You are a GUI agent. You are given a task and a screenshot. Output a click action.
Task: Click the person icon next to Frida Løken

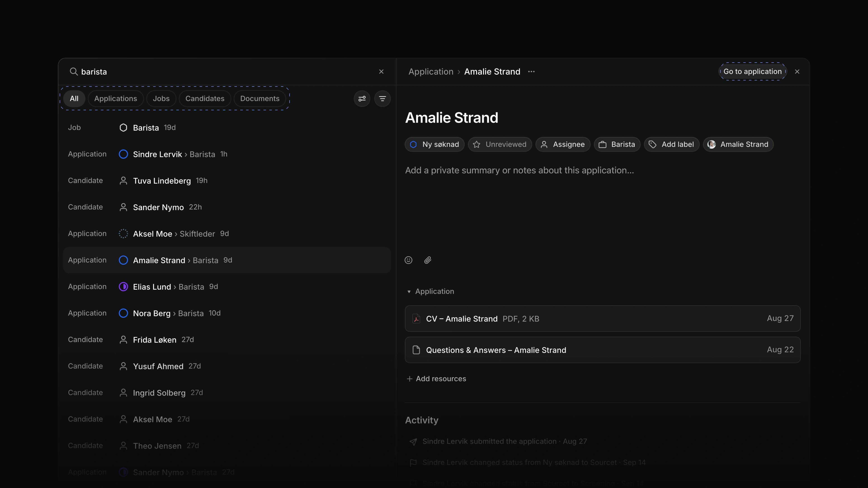tap(123, 340)
